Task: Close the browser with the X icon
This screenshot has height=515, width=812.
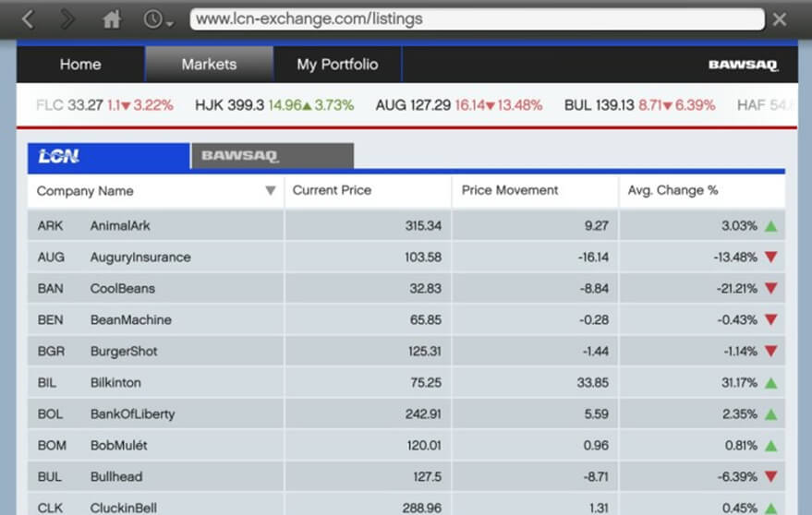Action: [x=780, y=19]
